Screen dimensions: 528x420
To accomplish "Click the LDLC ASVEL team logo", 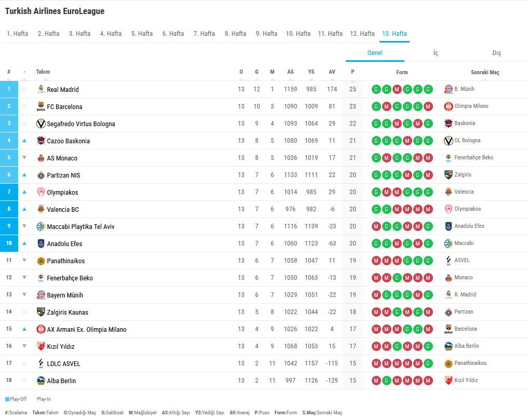I will tap(40, 363).
